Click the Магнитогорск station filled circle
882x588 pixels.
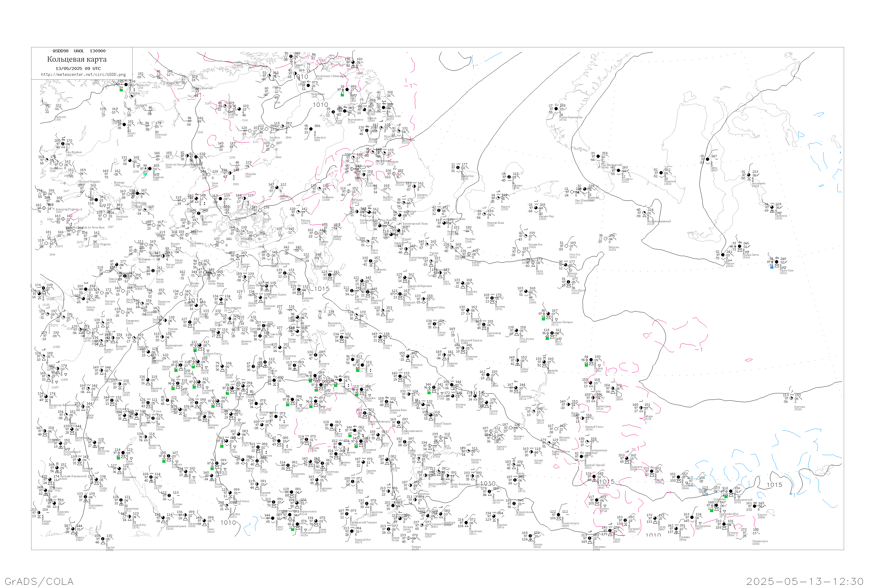tap(559, 515)
